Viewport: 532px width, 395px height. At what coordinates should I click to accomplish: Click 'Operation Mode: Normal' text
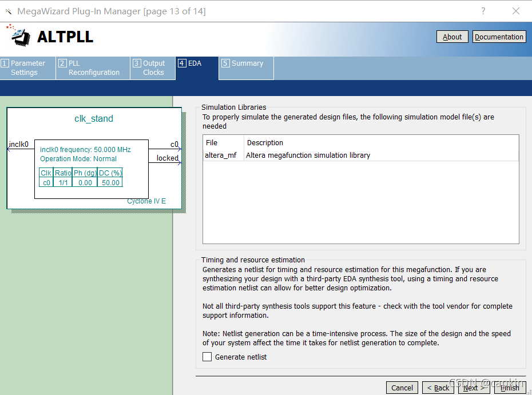(78, 159)
